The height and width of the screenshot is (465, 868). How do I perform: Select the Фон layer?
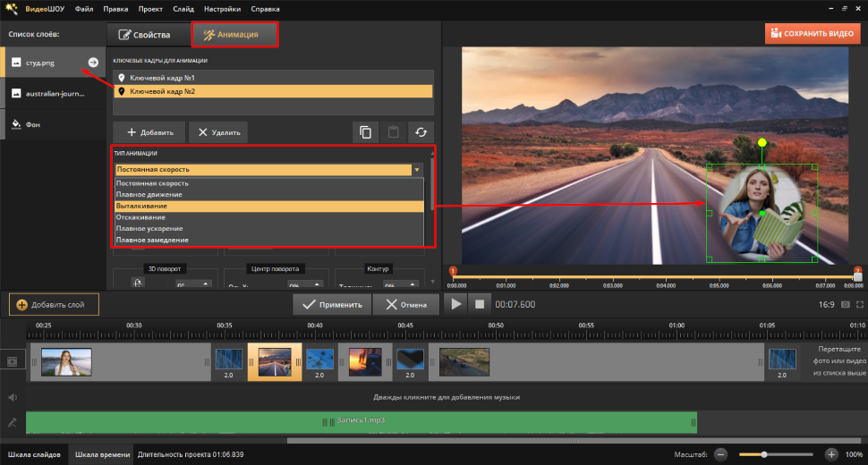[x=53, y=124]
